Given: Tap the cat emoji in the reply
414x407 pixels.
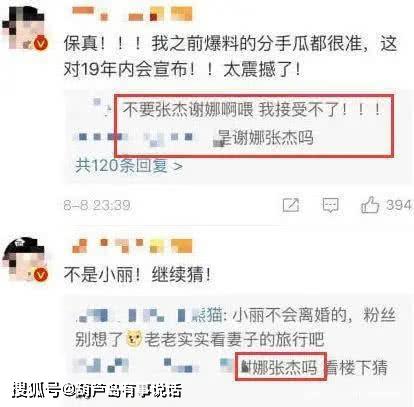Looking at the screenshot, I should [x=134, y=339].
